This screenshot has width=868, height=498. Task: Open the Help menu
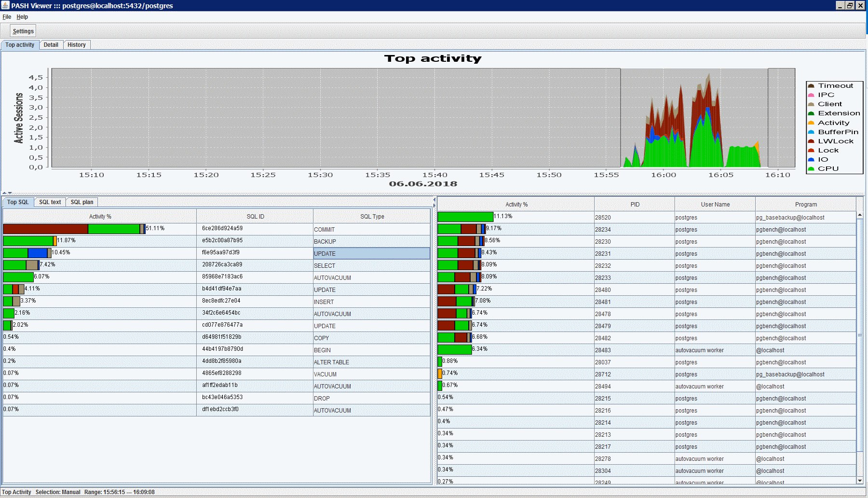[x=22, y=17]
